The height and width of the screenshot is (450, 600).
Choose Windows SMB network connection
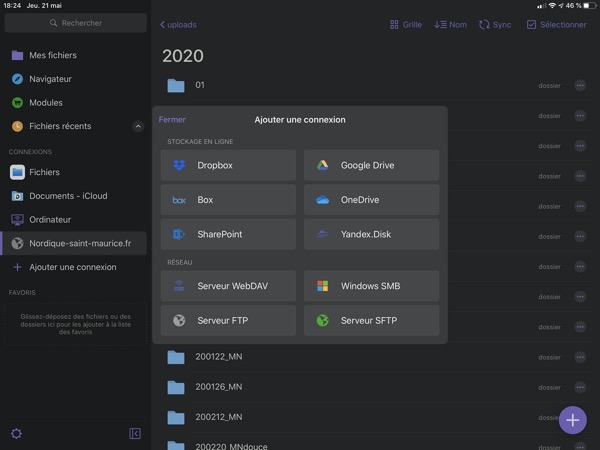371,286
